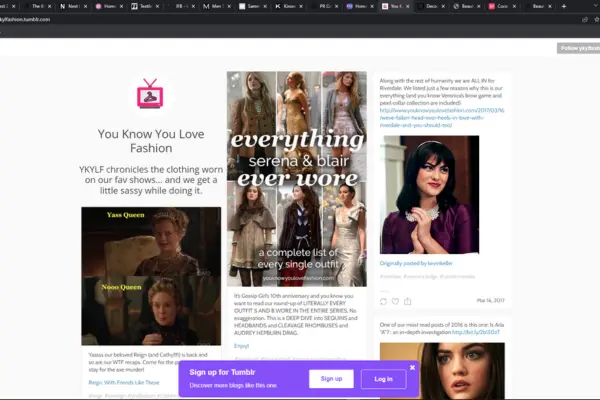This screenshot has width=600, height=400.
Task: Bookmark this page with the star icon
Action: (597, 20)
